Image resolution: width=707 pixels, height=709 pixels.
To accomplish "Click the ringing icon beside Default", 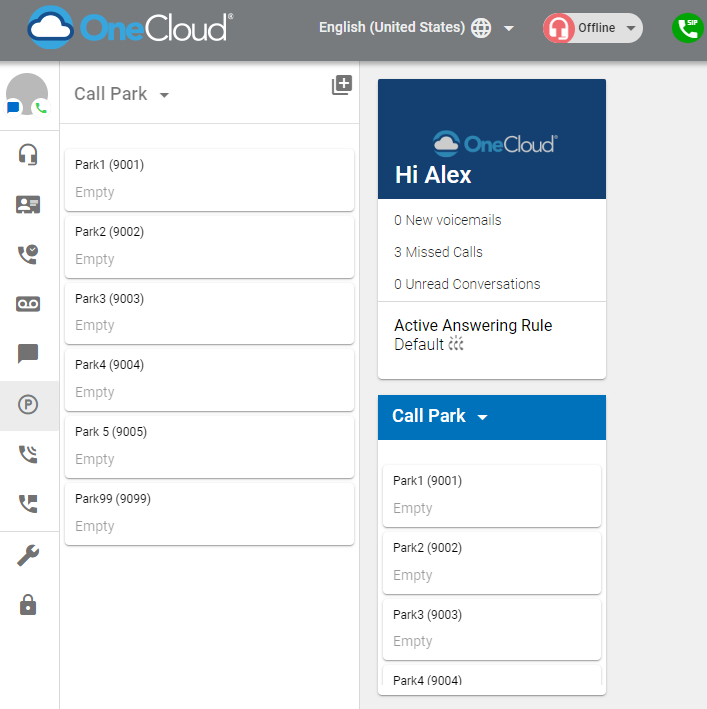I will coord(456,344).
